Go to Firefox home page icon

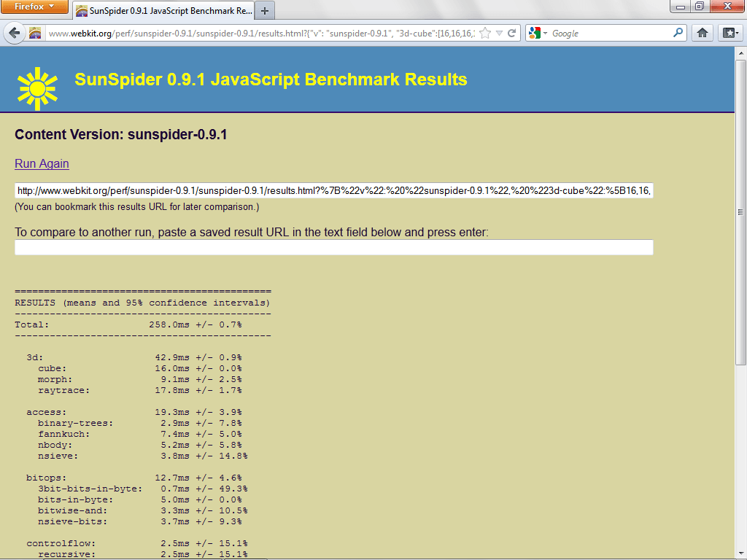click(x=703, y=33)
